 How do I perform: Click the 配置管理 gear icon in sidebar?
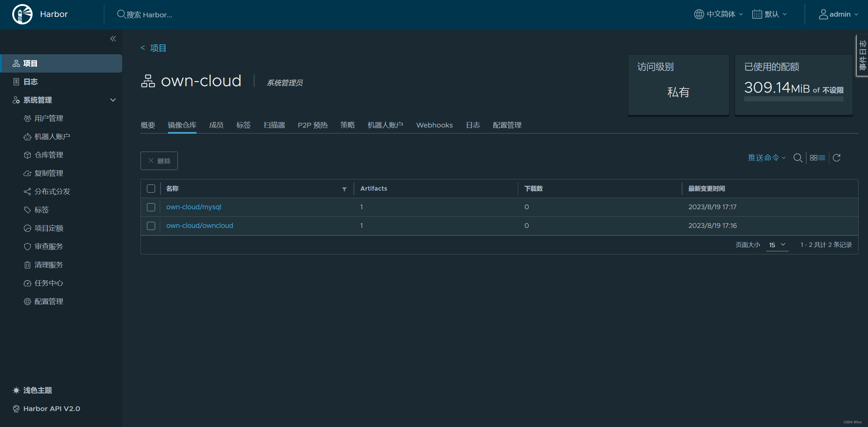[27, 302]
